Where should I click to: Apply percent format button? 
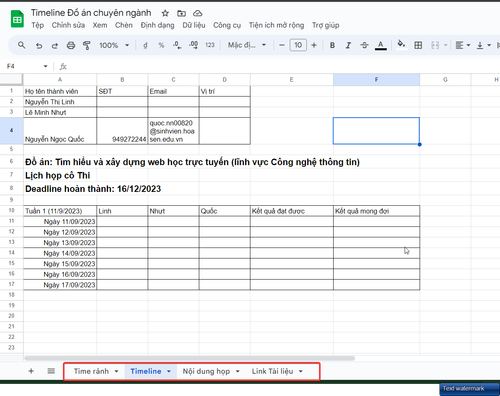pyautogui.click(x=161, y=45)
